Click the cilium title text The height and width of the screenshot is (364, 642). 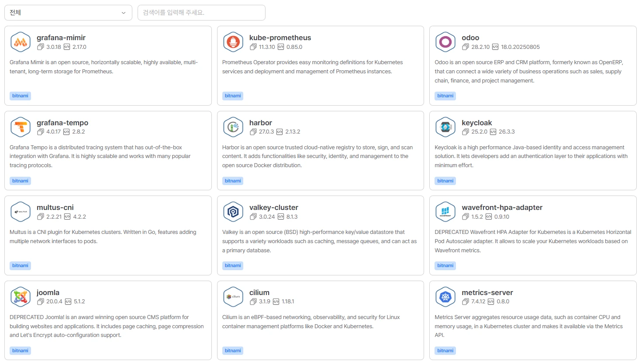click(259, 292)
